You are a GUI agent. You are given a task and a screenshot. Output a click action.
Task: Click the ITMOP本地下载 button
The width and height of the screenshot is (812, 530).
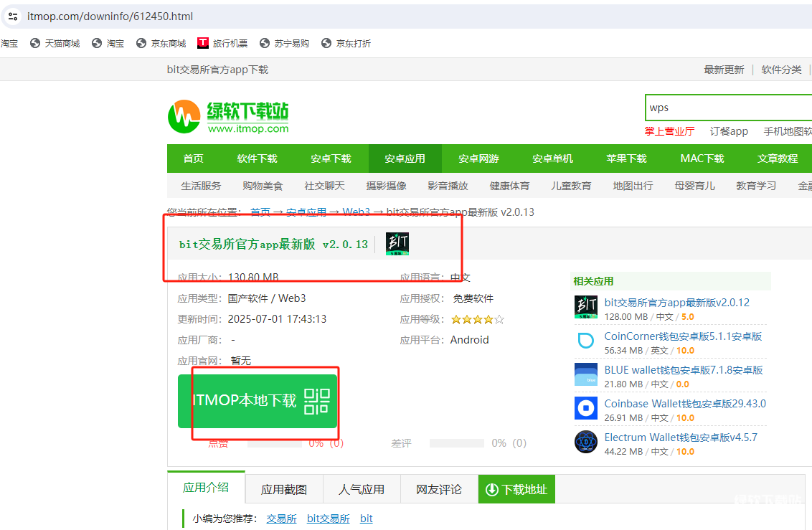(x=245, y=401)
